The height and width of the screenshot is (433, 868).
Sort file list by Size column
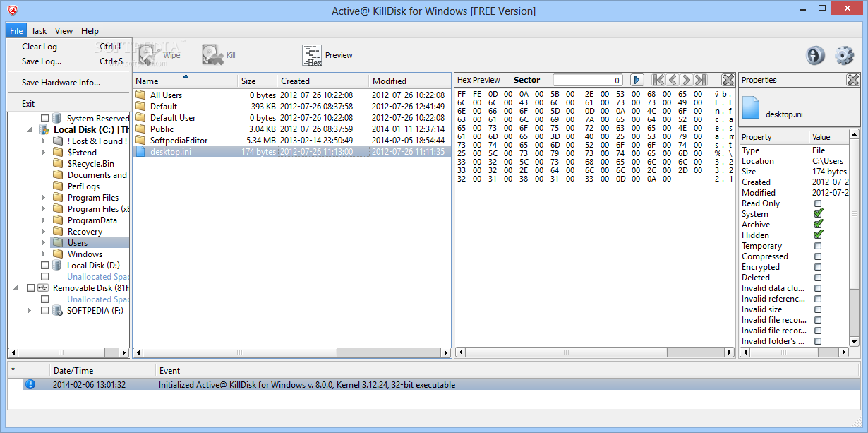point(257,81)
